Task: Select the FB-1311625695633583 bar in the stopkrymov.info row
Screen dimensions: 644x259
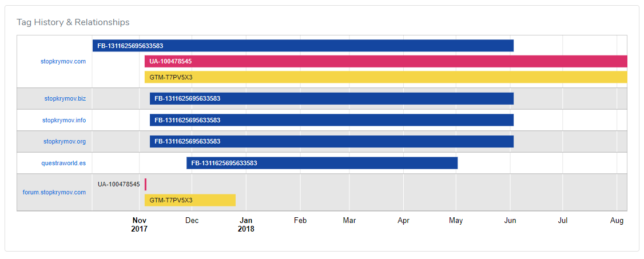Action: (332, 120)
